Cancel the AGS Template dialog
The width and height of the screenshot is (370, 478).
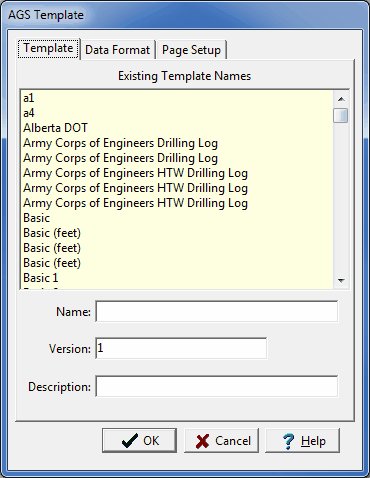pos(221,441)
